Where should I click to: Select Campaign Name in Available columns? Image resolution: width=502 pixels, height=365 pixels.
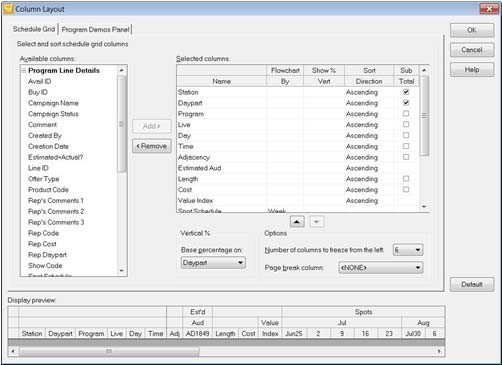point(53,103)
